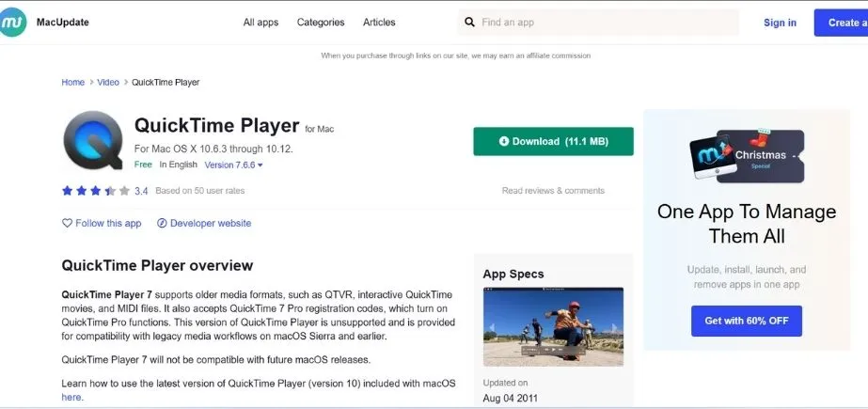Open Read reviews & comments
Screen dimensions: 868x409
(x=553, y=190)
